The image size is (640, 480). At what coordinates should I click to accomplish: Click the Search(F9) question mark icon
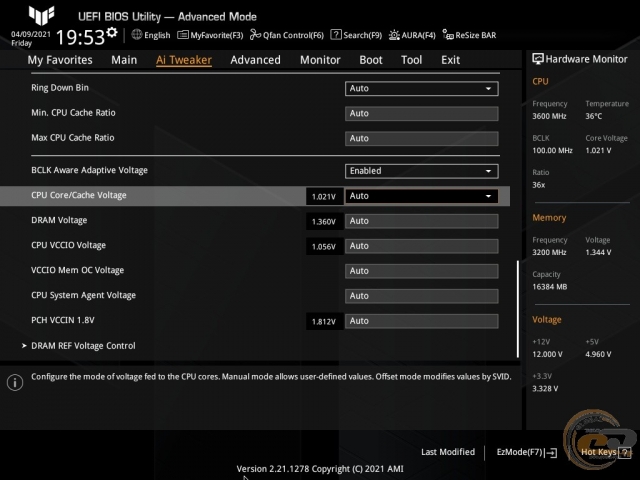click(x=336, y=35)
